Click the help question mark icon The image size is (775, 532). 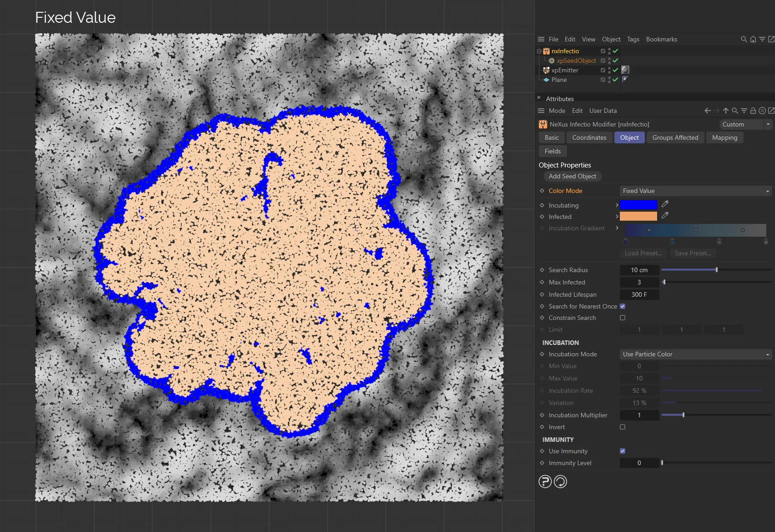545,481
